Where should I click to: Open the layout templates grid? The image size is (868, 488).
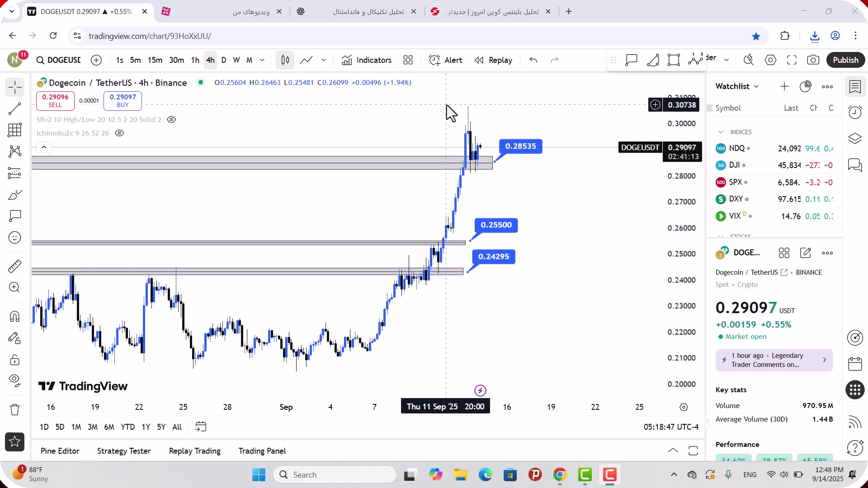408,60
